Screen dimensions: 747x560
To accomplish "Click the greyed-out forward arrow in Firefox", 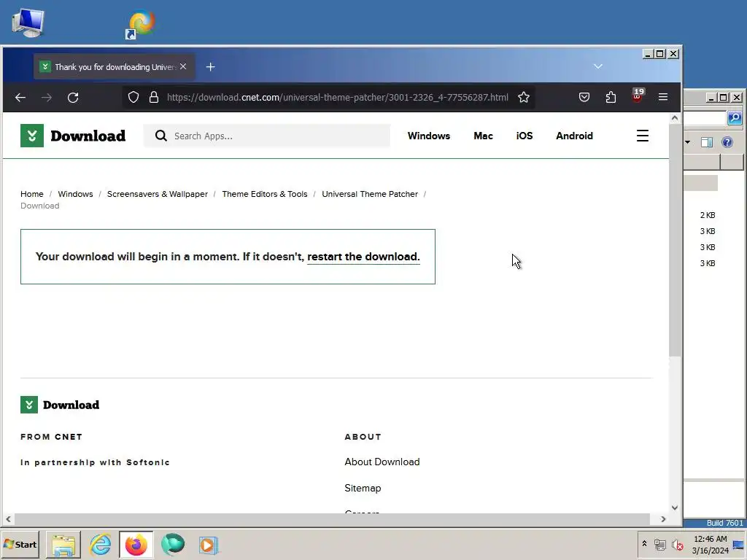I will coord(46,98).
